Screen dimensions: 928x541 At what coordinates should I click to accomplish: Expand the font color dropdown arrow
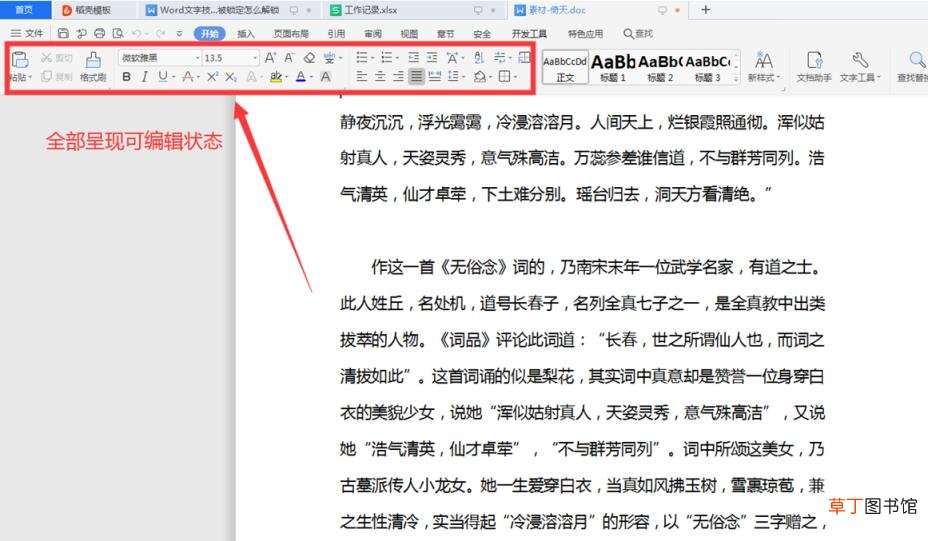point(311,77)
